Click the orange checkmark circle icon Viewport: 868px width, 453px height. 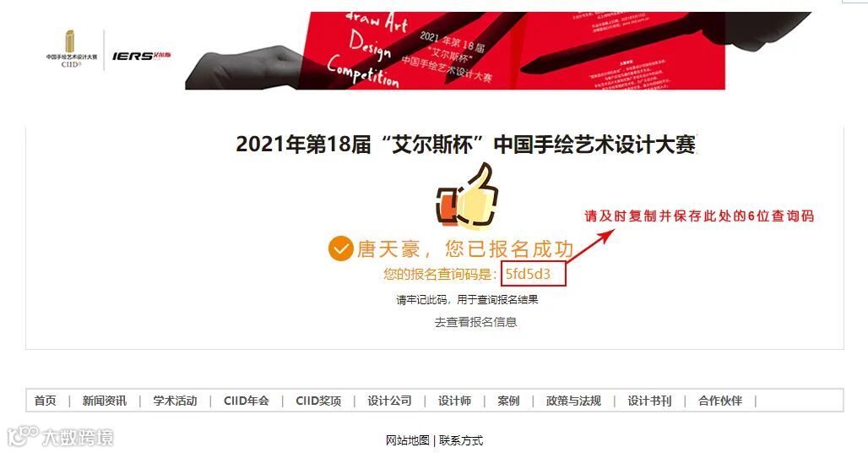point(340,248)
